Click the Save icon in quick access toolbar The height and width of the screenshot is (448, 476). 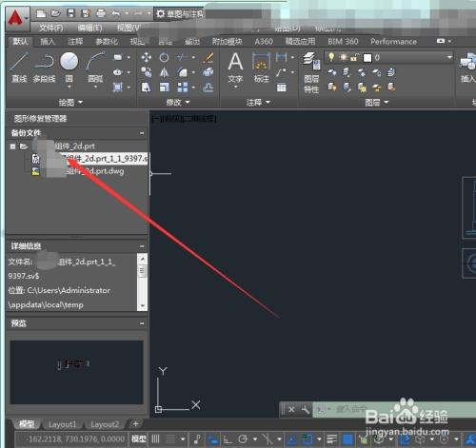coord(70,13)
